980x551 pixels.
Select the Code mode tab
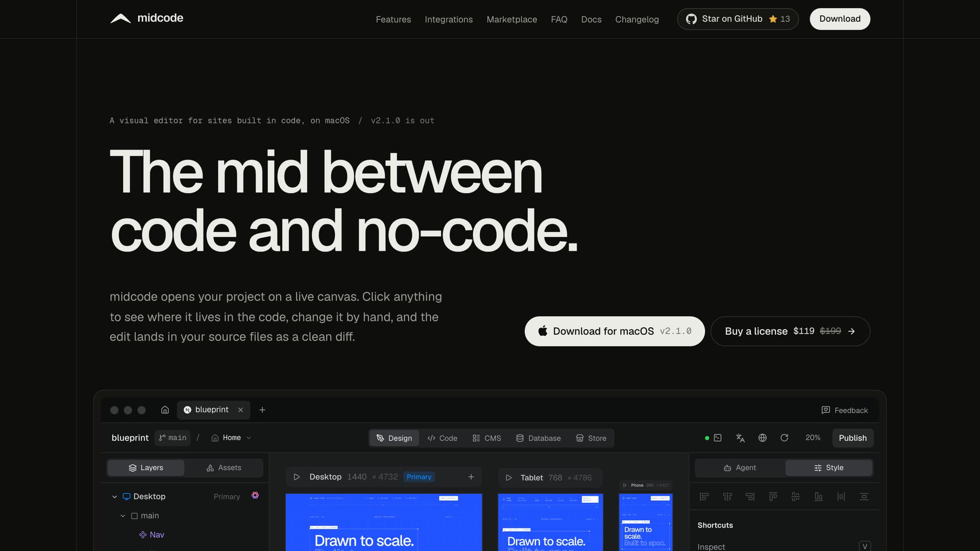(x=442, y=438)
